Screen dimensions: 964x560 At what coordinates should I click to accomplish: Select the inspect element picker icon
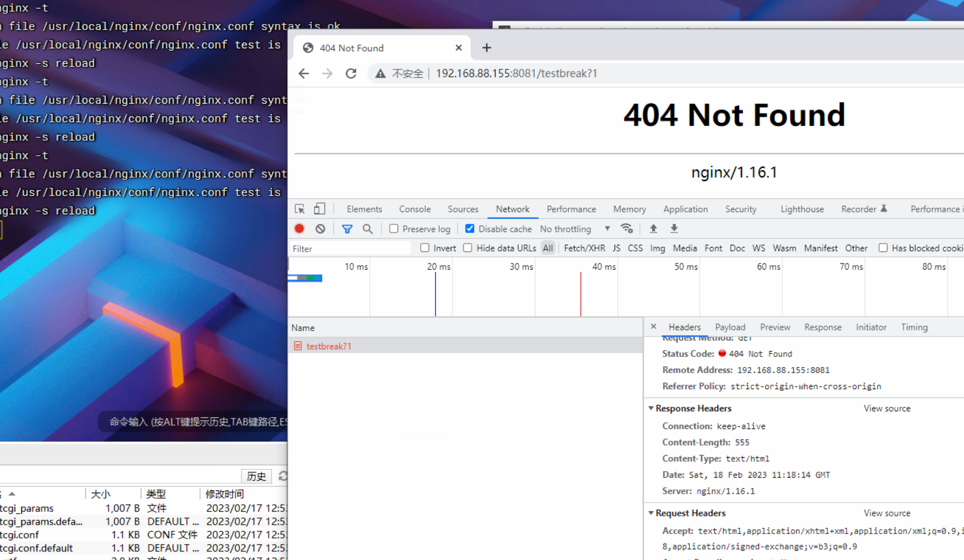click(x=300, y=209)
